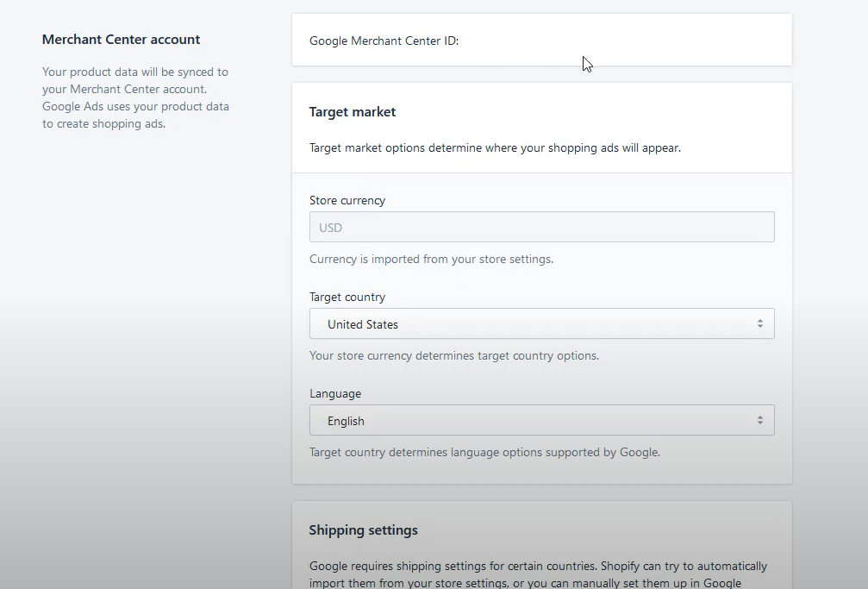Click the currency imported helper text
The width and height of the screenshot is (868, 589).
click(431, 259)
